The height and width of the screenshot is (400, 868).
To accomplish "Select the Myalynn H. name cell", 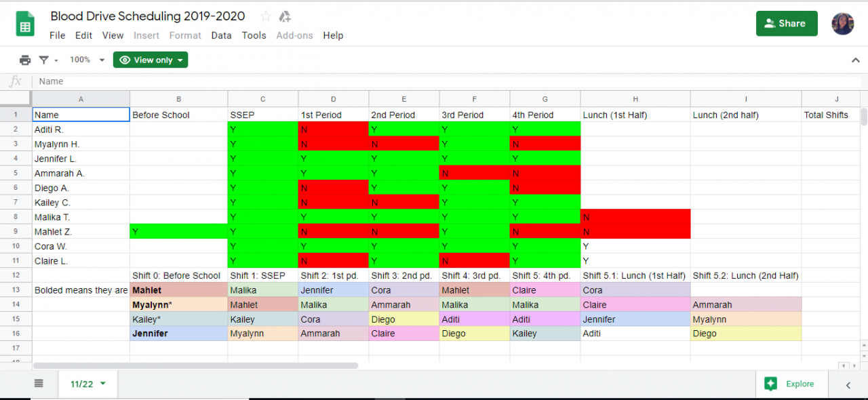I will (x=81, y=144).
